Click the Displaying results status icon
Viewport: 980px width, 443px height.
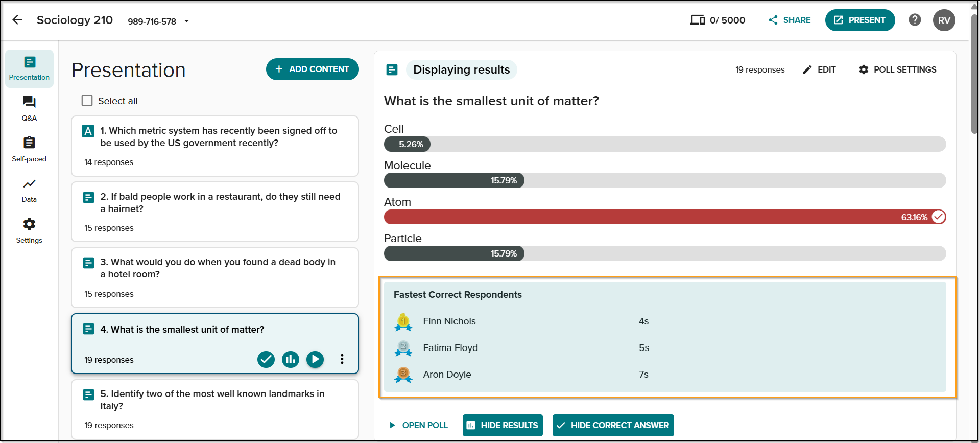point(392,69)
